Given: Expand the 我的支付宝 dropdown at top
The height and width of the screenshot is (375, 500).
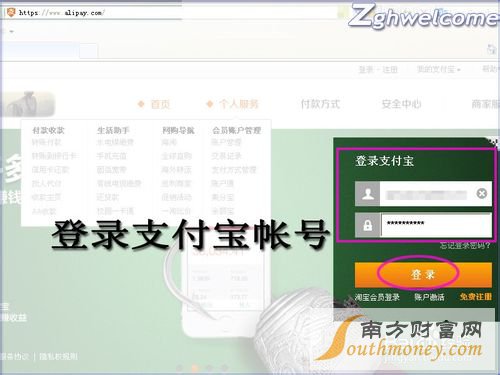Looking at the screenshot, I should point(438,69).
